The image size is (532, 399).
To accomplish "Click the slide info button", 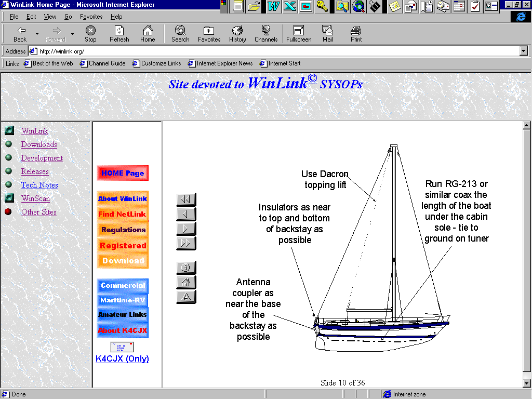I will point(186,268).
